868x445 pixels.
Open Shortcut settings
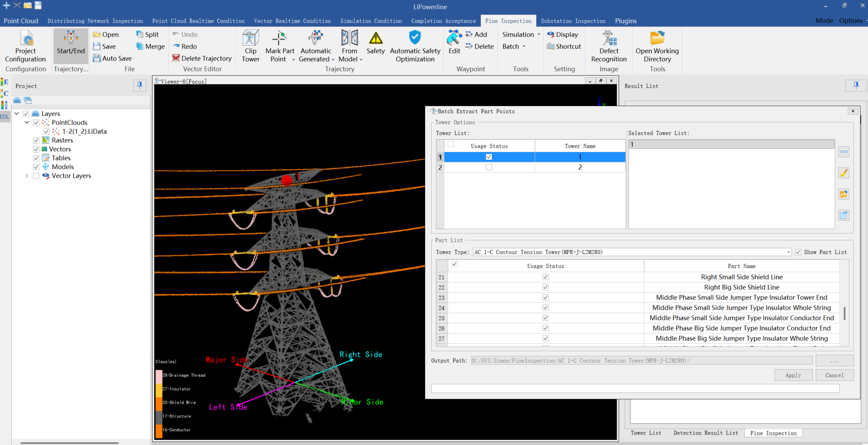point(564,46)
